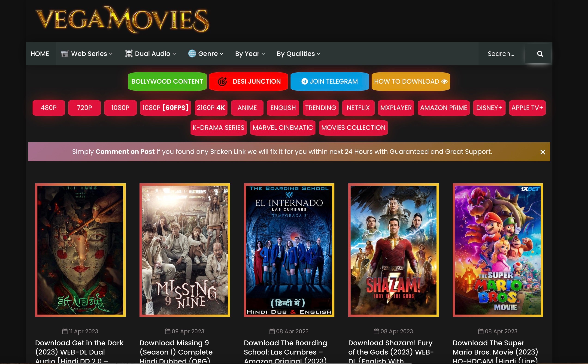Select 1080P [60FPS] tag
Viewport: 588px width, 364px height.
pyautogui.click(x=166, y=108)
